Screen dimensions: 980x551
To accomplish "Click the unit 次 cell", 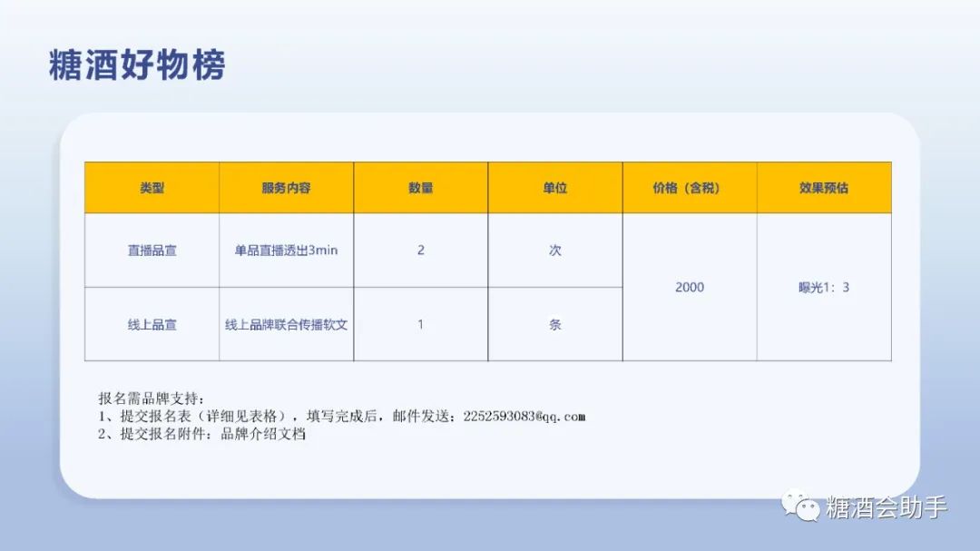I will pos(555,251).
